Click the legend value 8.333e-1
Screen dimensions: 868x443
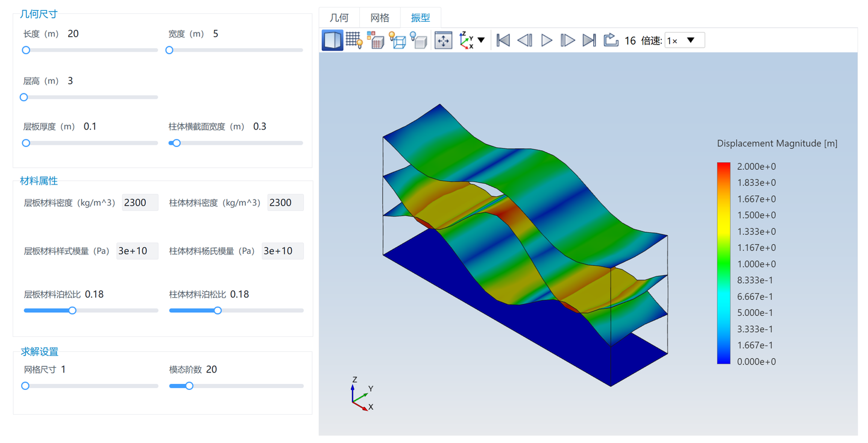[x=756, y=280]
